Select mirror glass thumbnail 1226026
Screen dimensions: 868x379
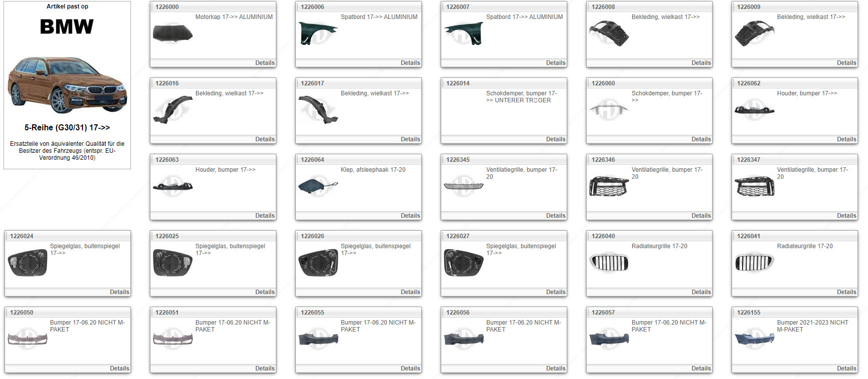318,263
